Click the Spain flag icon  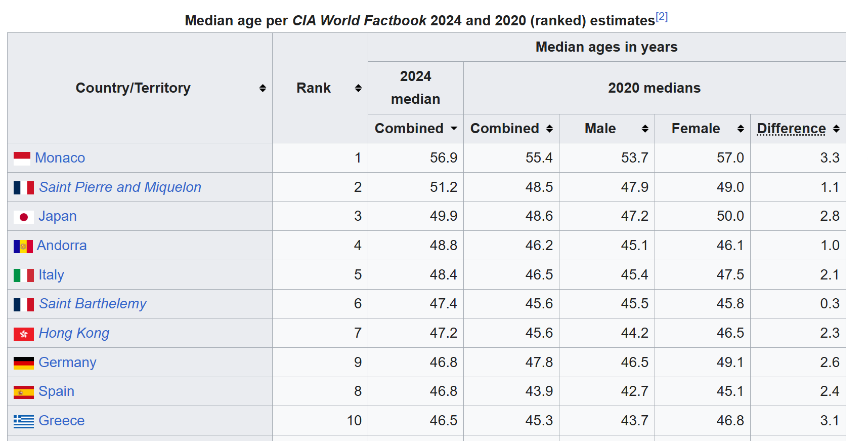click(23, 392)
